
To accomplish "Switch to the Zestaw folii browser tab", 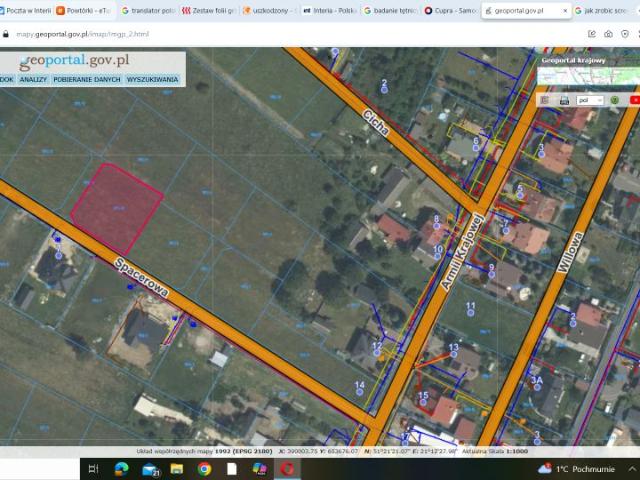I will [x=208, y=11].
